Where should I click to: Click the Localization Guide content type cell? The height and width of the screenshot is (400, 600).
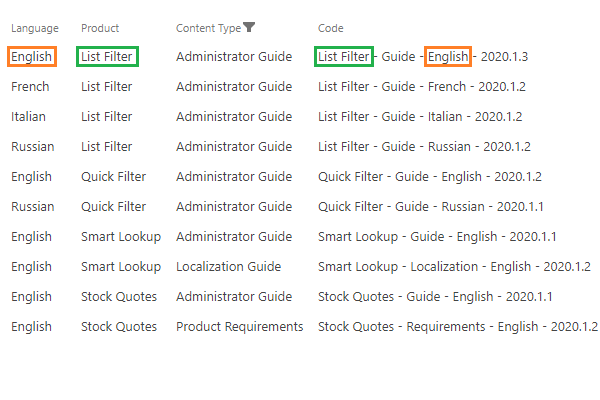(228, 266)
